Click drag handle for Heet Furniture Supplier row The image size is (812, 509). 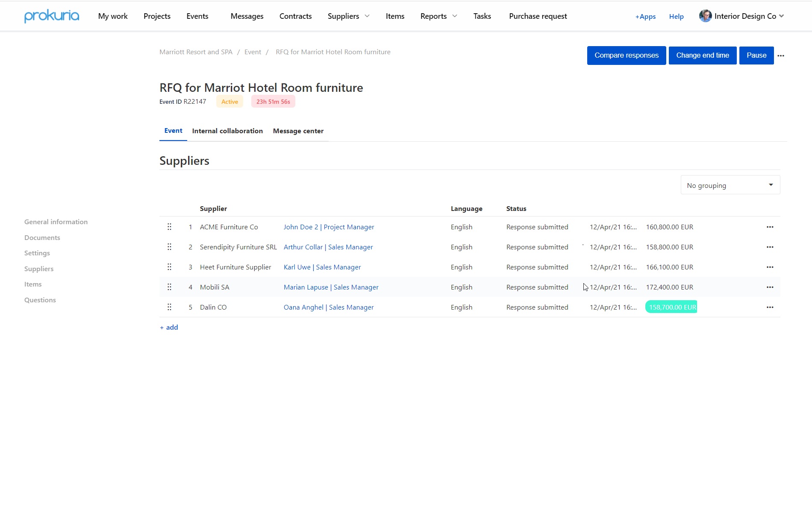(169, 267)
